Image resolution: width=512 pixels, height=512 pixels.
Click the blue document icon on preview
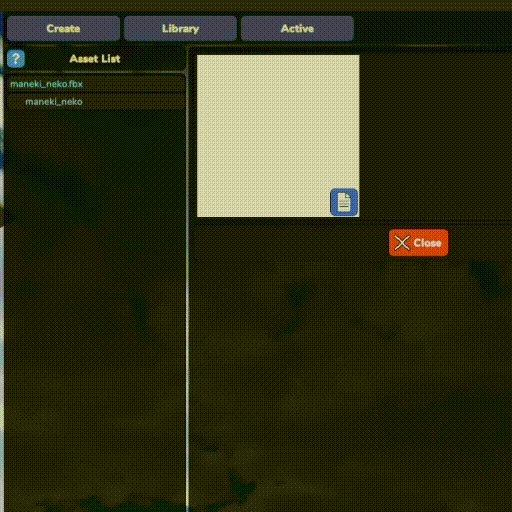(344, 202)
